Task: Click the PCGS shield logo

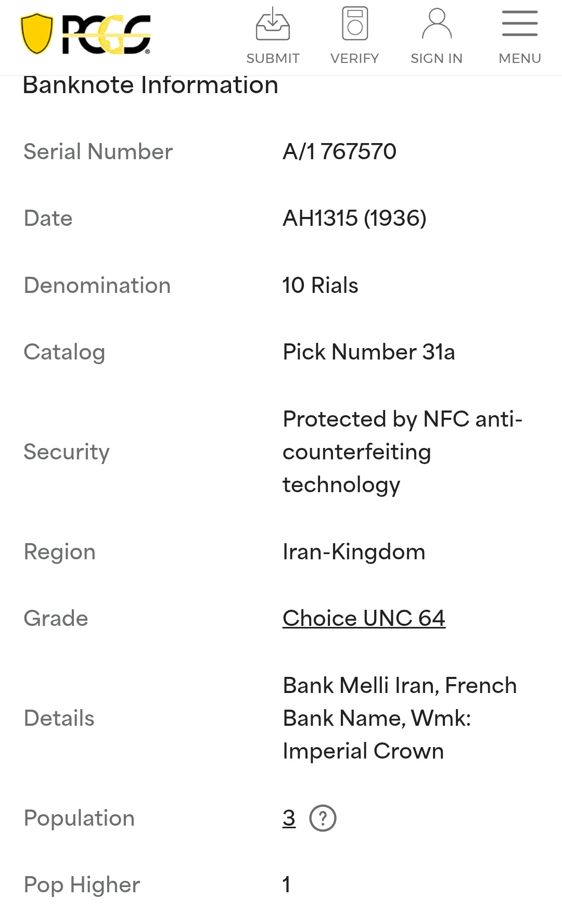Action: [37, 34]
